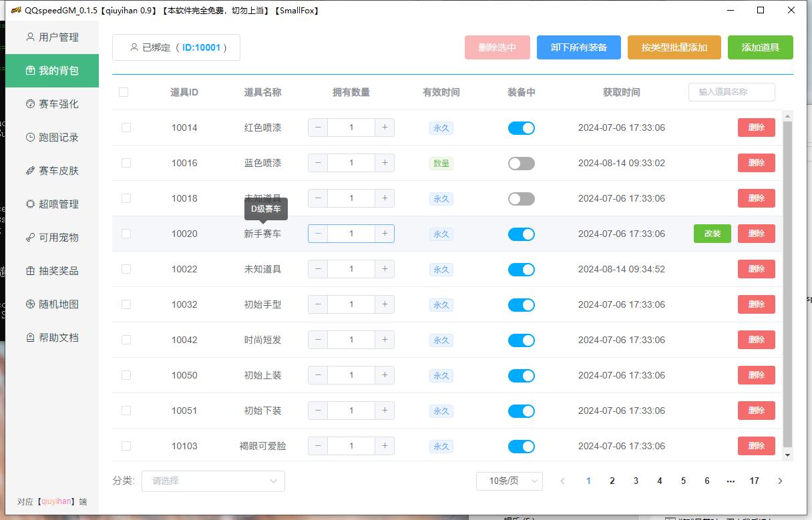Click the minus icon for item 10016

318,163
